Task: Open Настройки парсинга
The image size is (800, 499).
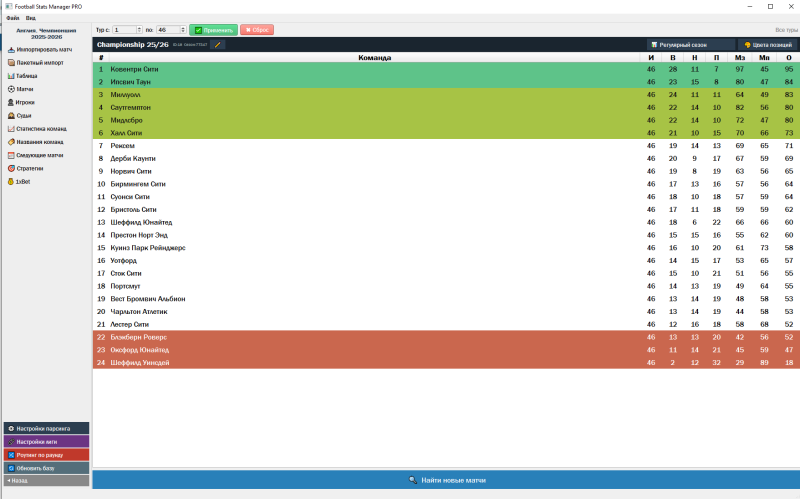Action: tap(46, 429)
